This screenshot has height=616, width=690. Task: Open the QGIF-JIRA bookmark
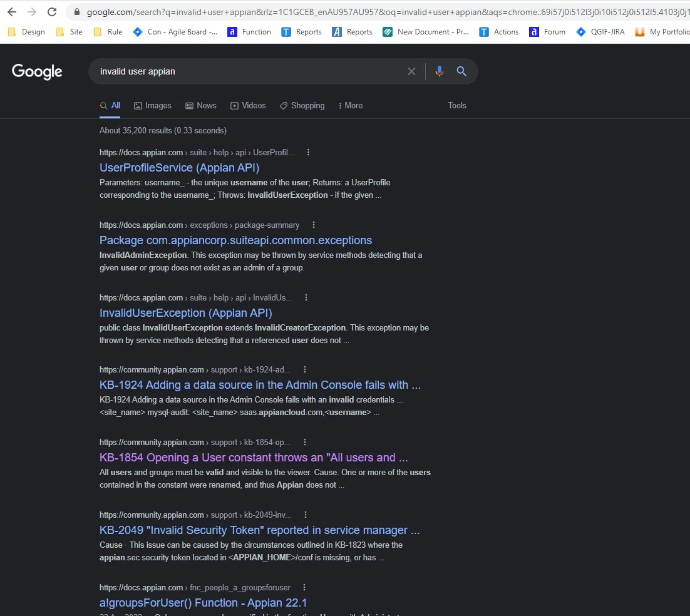tap(600, 32)
